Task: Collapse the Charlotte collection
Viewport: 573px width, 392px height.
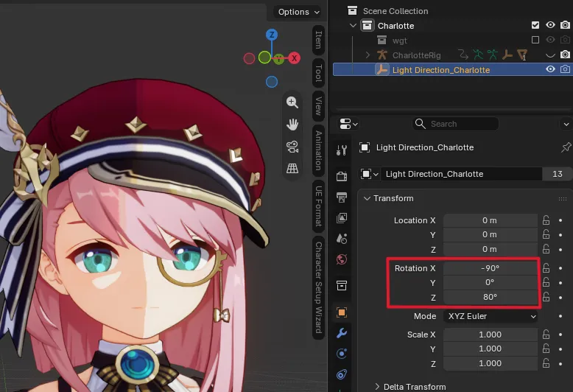Action: click(x=353, y=26)
